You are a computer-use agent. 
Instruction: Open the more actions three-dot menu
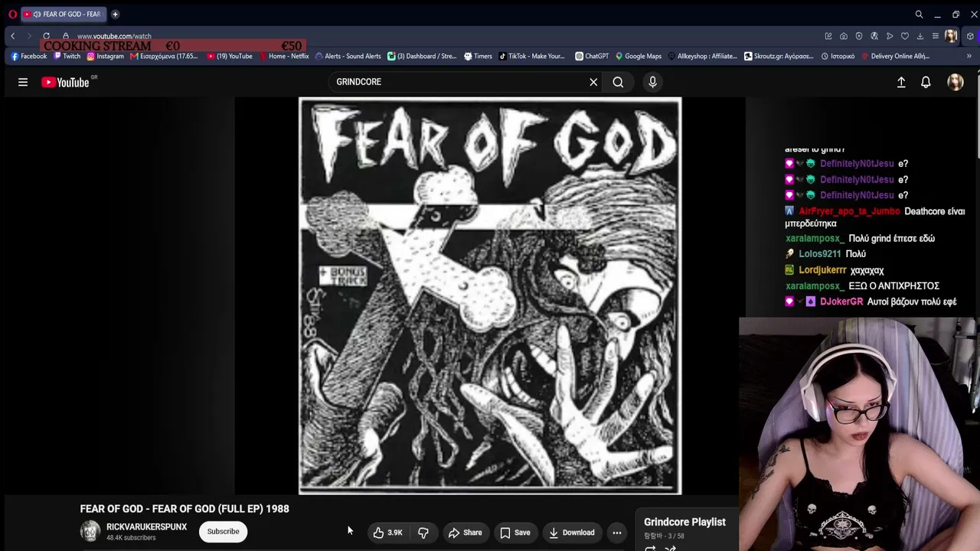coord(617,533)
